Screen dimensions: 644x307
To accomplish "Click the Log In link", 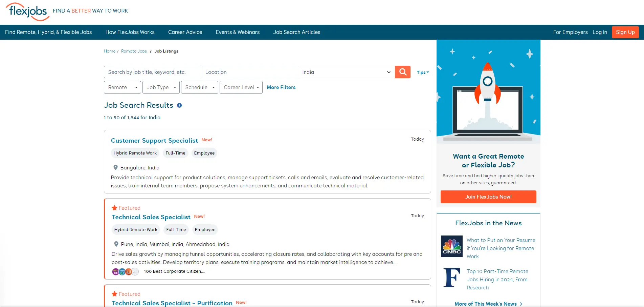I will (600, 32).
